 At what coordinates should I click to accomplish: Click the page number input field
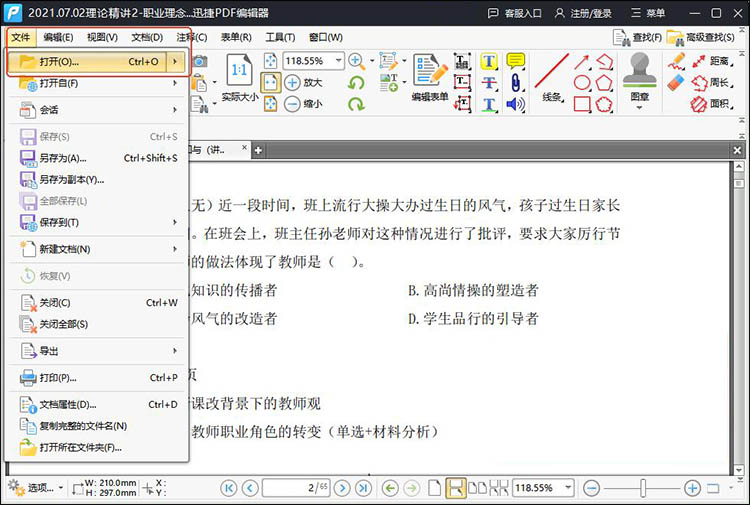[296, 488]
